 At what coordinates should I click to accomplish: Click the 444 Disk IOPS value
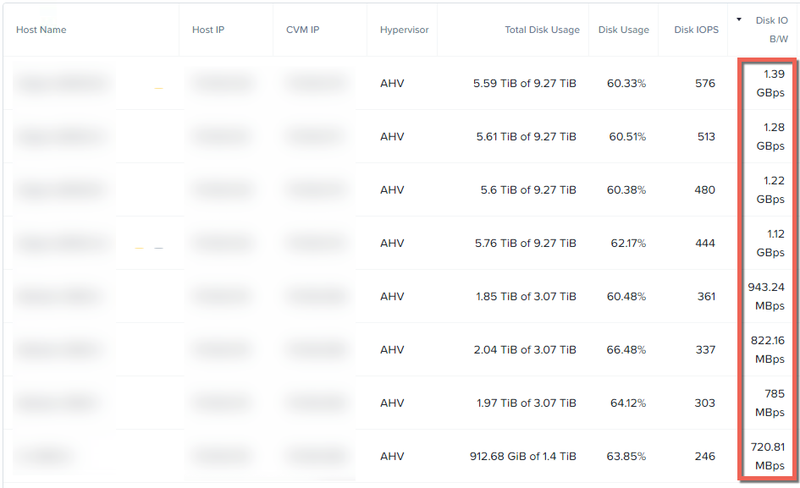tap(705, 243)
